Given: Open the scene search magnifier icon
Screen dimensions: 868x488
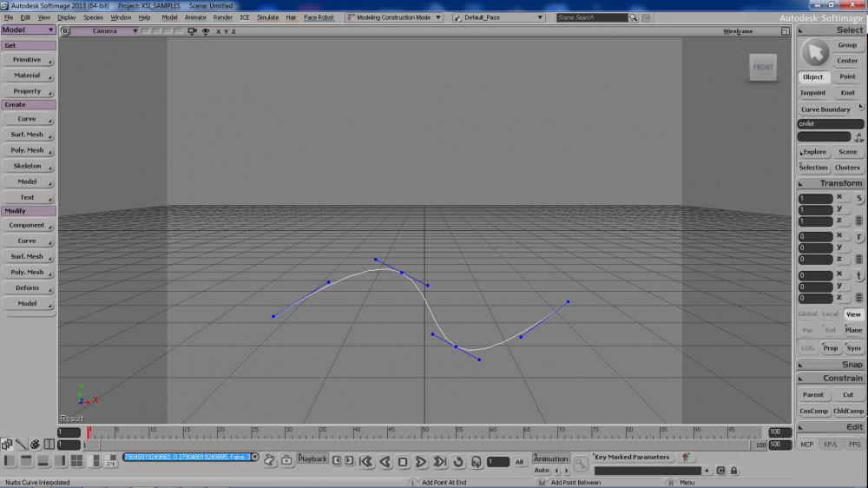Looking at the screenshot, I should 634,17.
